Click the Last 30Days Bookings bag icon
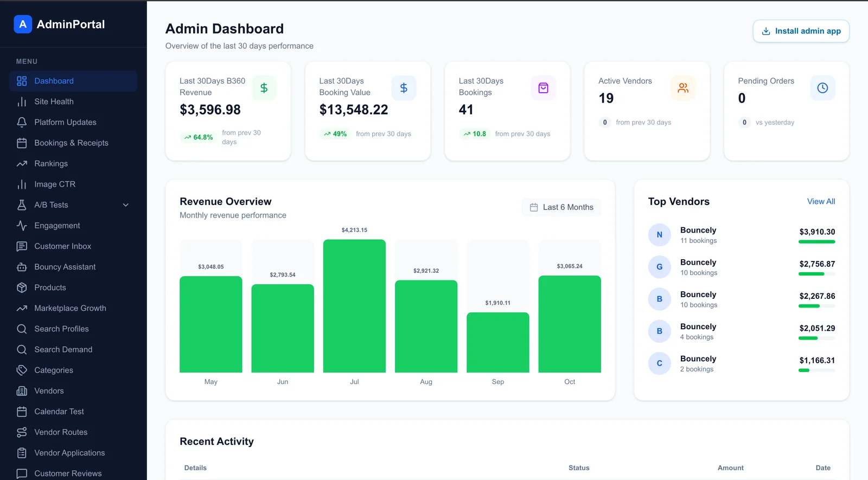 tap(543, 88)
